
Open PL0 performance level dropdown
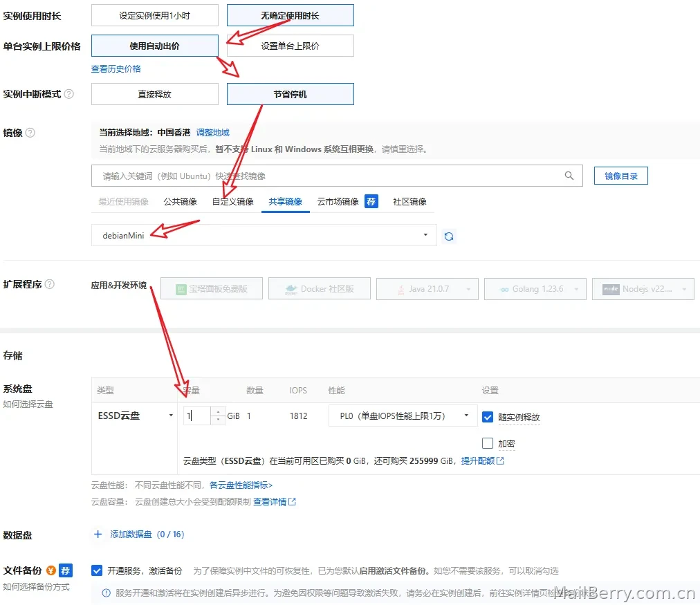(x=403, y=416)
